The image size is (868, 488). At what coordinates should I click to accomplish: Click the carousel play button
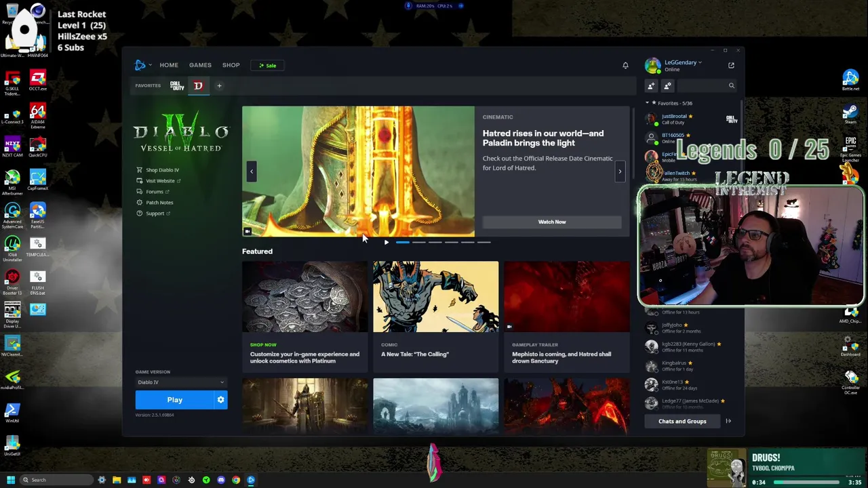[x=387, y=242]
